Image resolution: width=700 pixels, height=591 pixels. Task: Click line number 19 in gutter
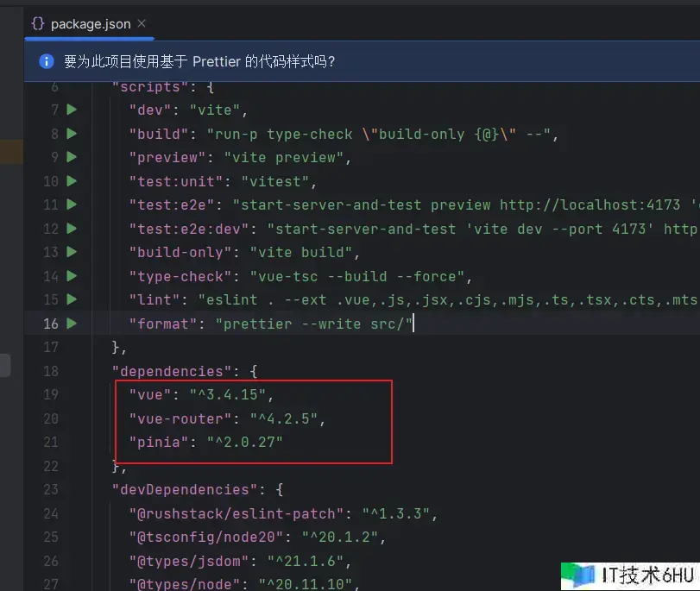pyautogui.click(x=51, y=394)
